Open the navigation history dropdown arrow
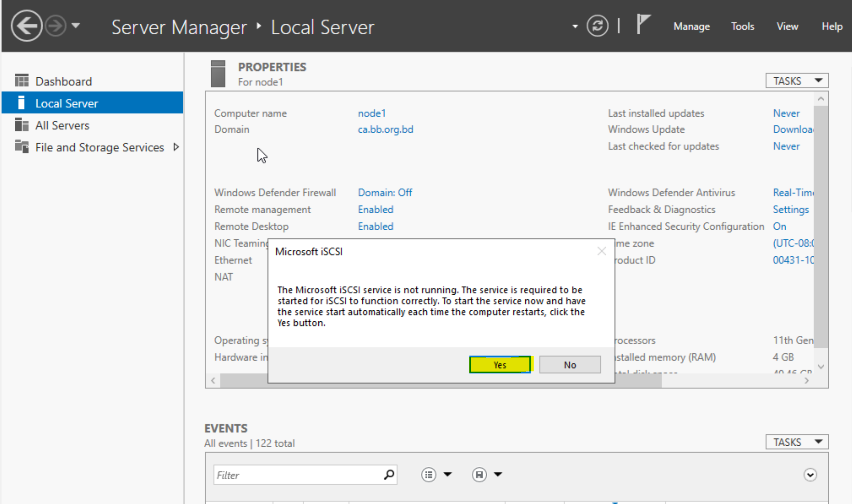Image resolution: width=852 pixels, height=504 pixels. point(76,25)
